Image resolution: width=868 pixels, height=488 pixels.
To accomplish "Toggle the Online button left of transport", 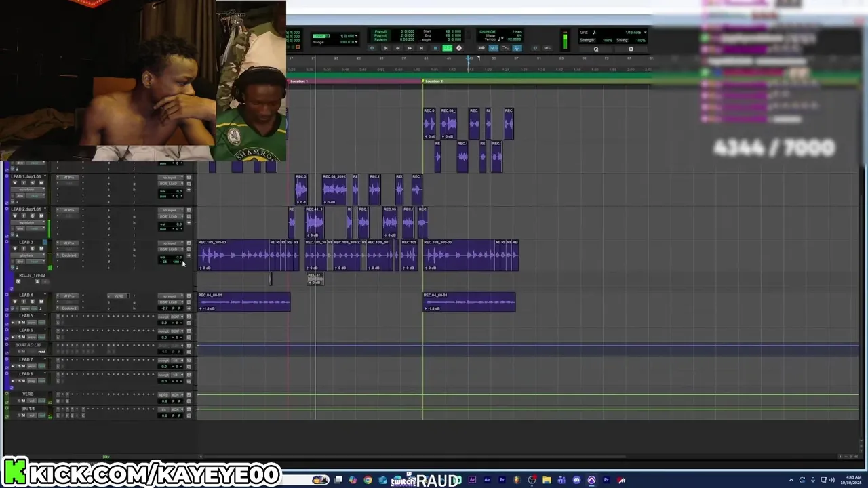I will [372, 48].
